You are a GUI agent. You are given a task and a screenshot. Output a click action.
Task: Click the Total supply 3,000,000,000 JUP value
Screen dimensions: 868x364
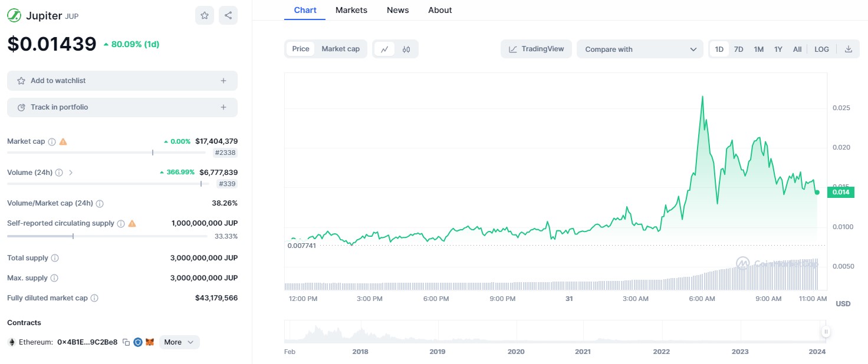[x=204, y=258]
